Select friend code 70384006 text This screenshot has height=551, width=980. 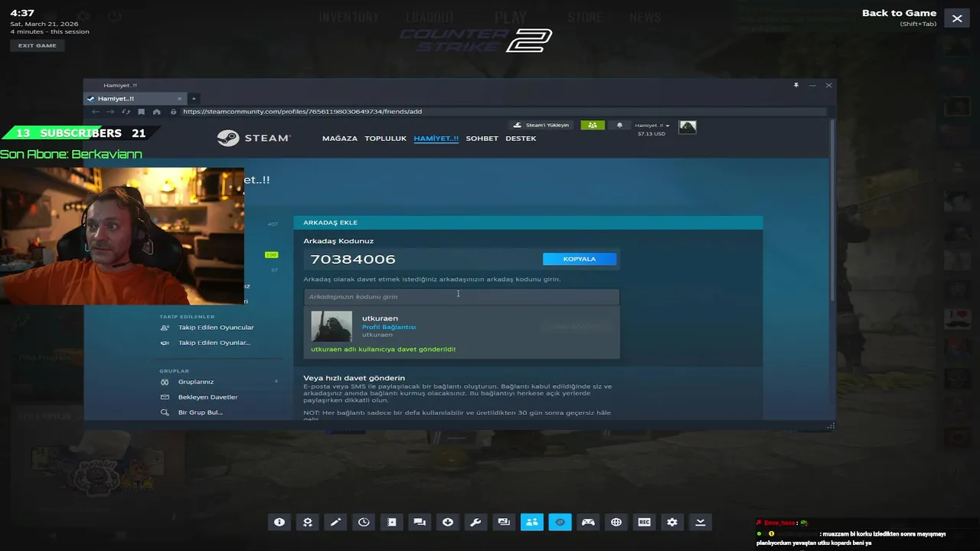[x=353, y=259]
